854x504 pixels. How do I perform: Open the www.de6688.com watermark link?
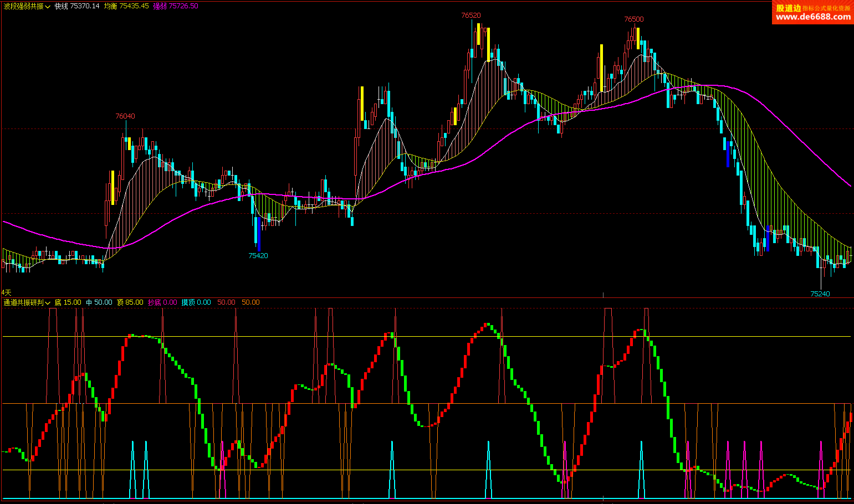click(x=813, y=17)
